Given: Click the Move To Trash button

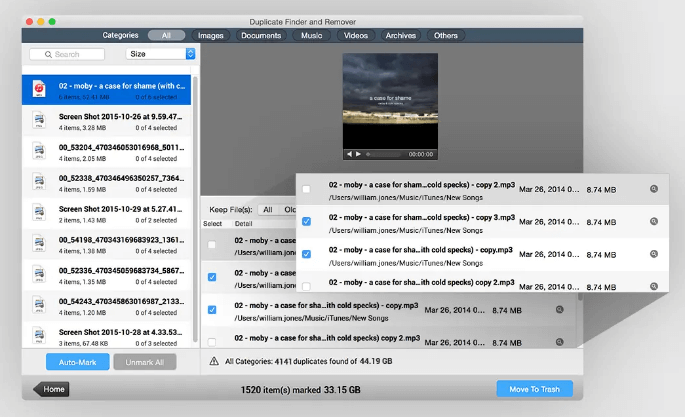Looking at the screenshot, I should click(x=534, y=389).
